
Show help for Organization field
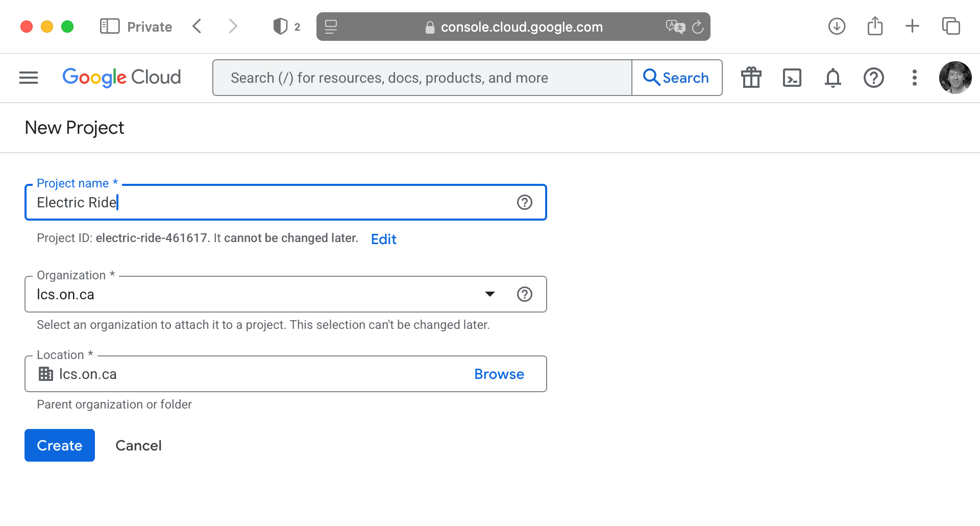point(525,294)
